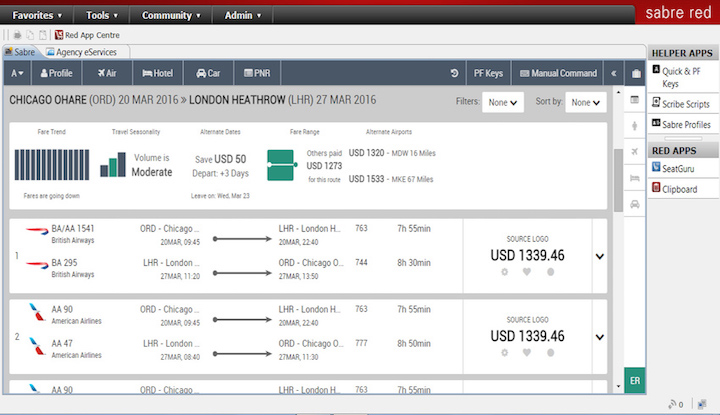720x415 pixels.
Task: Launch Red App Centre
Action: click(x=87, y=35)
